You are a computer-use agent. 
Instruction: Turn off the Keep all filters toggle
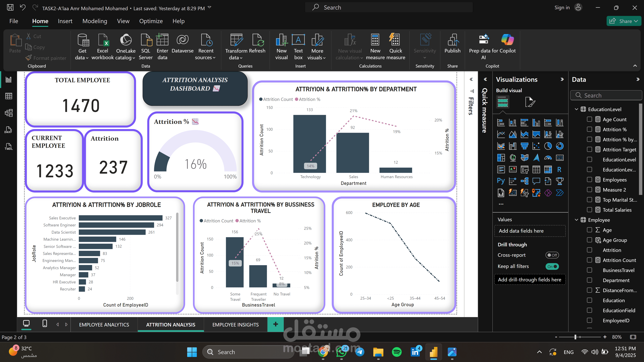click(552, 266)
